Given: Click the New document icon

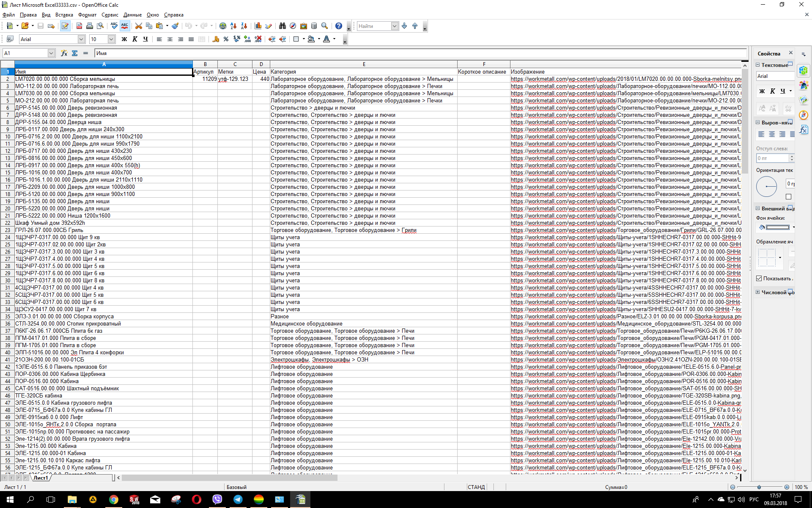Looking at the screenshot, I should 10,26.
